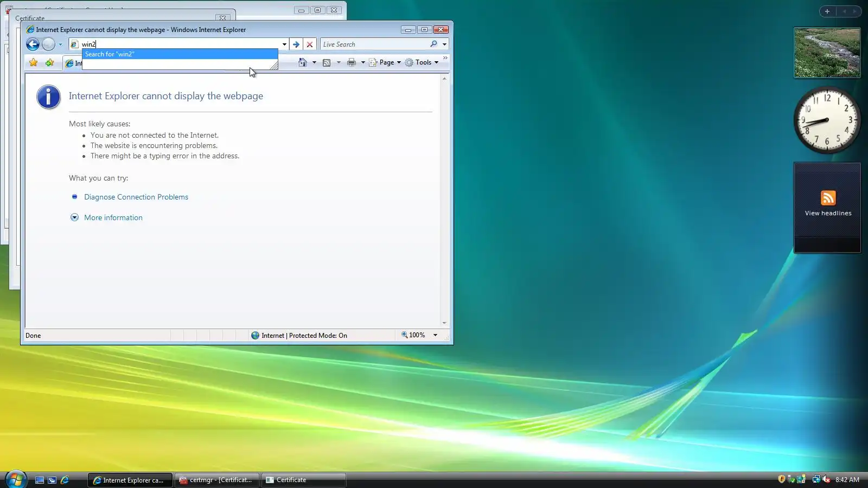Switch to the certmgr taskbar button

point(217,480)
